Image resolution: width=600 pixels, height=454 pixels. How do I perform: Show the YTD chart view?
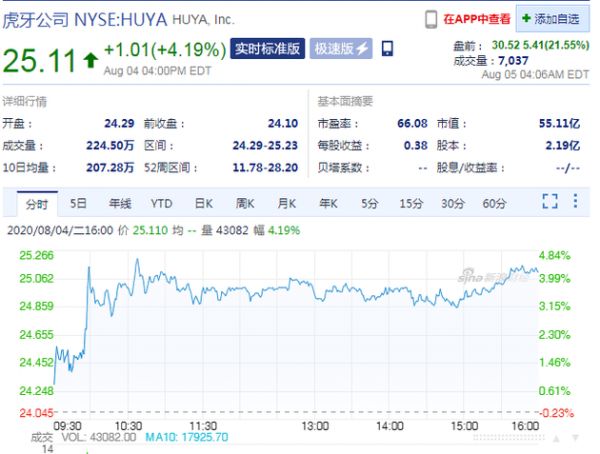point(162,204)
